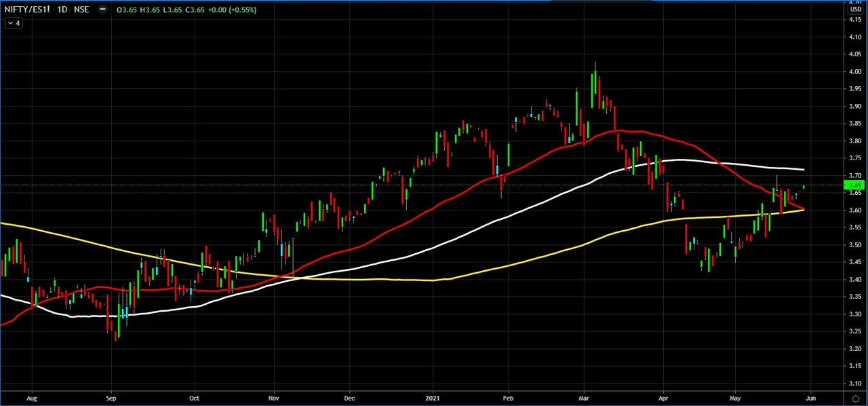Click the 3.50 price axis label
Image resolution: width=868 pixels, height=406 pixels.
coord(854,245)
